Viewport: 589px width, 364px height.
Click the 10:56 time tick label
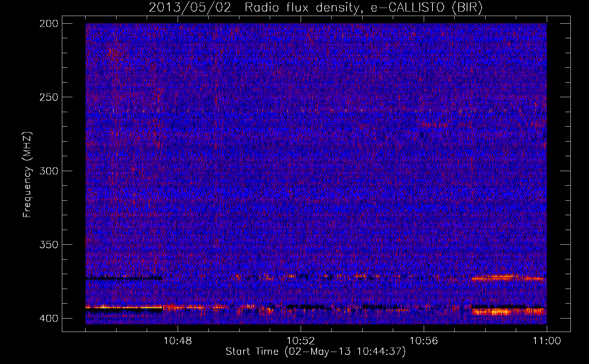click(x=424, y=341)
